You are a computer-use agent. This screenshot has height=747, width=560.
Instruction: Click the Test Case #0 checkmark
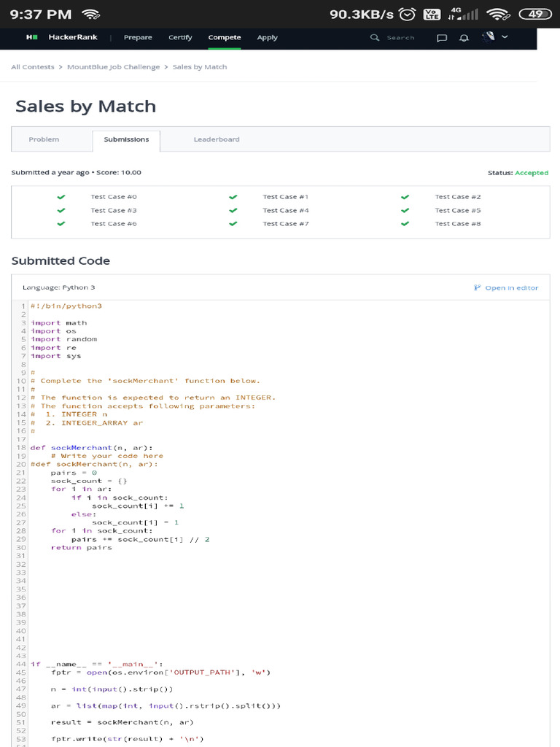(61, 197)
